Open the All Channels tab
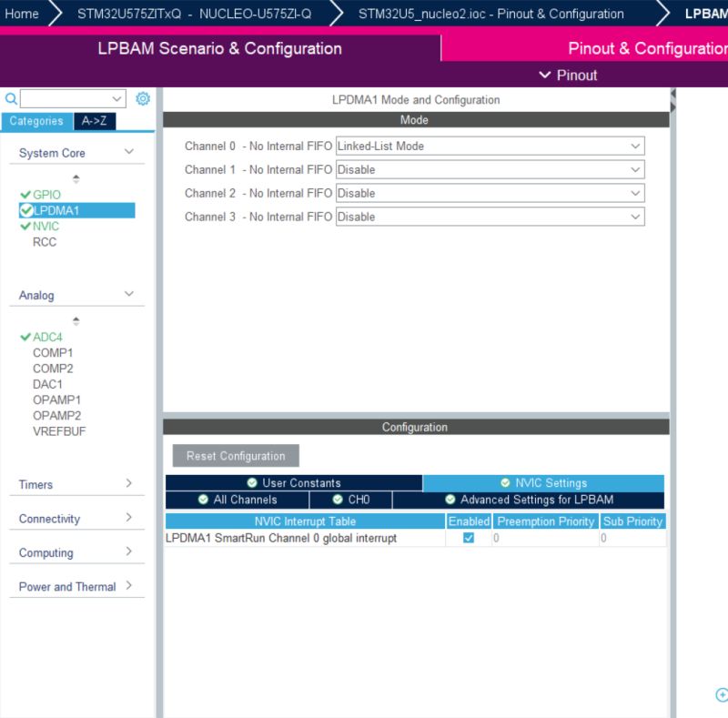The image size is (728, 718). 238,500
